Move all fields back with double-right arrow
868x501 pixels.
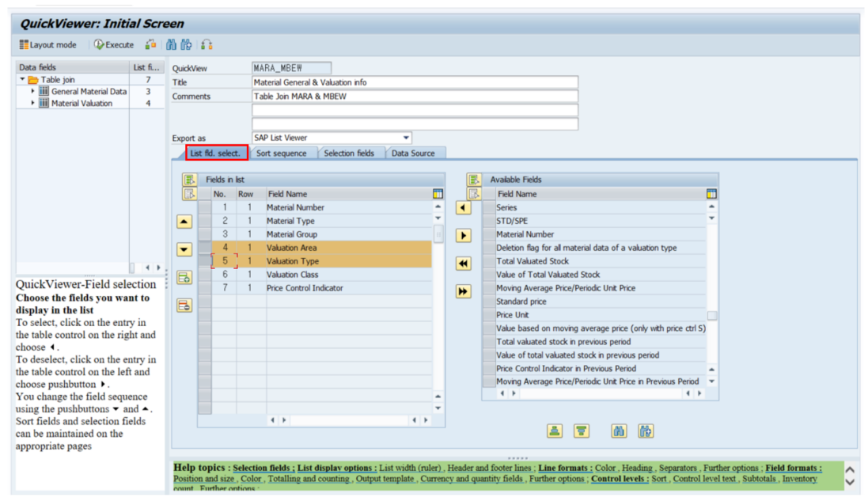tap(463, 291)
